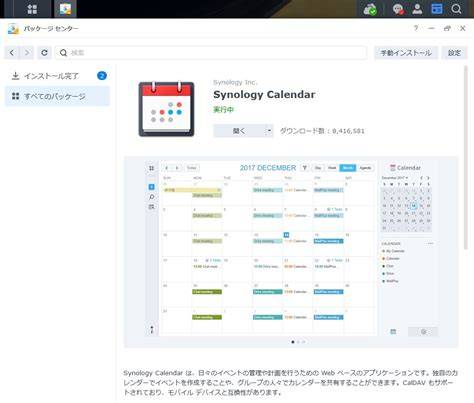The image size is (474, 403).
Task: Select the second screenshot carousel dot
Action: point(298,342)
